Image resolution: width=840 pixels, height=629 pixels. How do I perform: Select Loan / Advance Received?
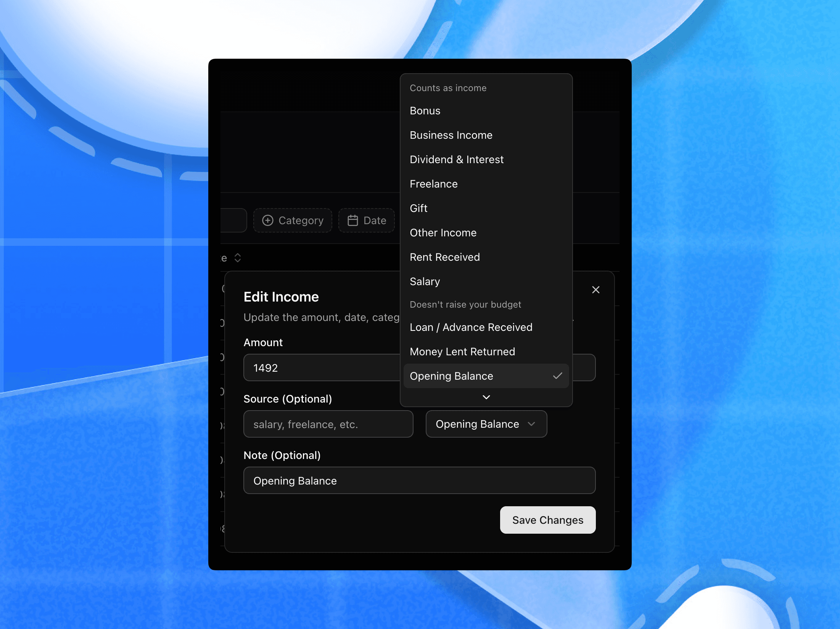pos(486,327)
